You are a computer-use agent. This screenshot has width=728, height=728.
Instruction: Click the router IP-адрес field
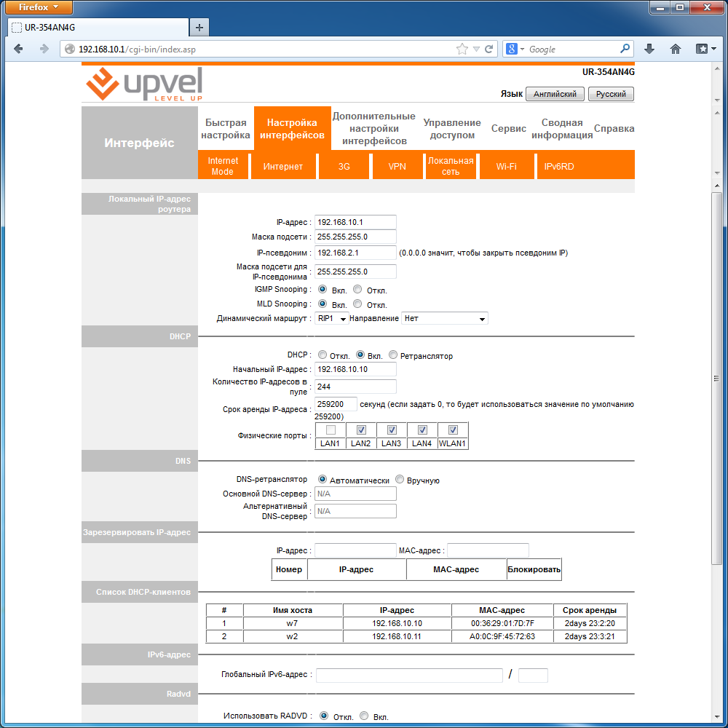(356, 222)
